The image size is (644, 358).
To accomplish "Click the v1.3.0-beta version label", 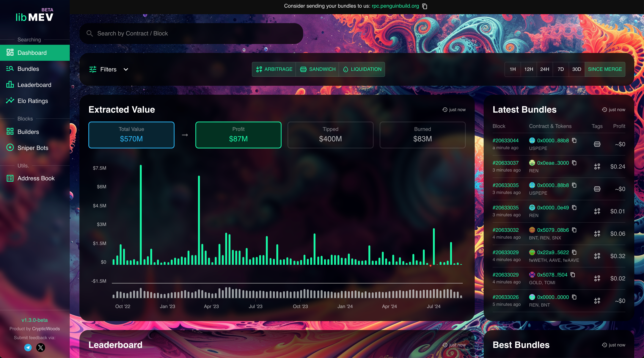I will coord(34,320).
